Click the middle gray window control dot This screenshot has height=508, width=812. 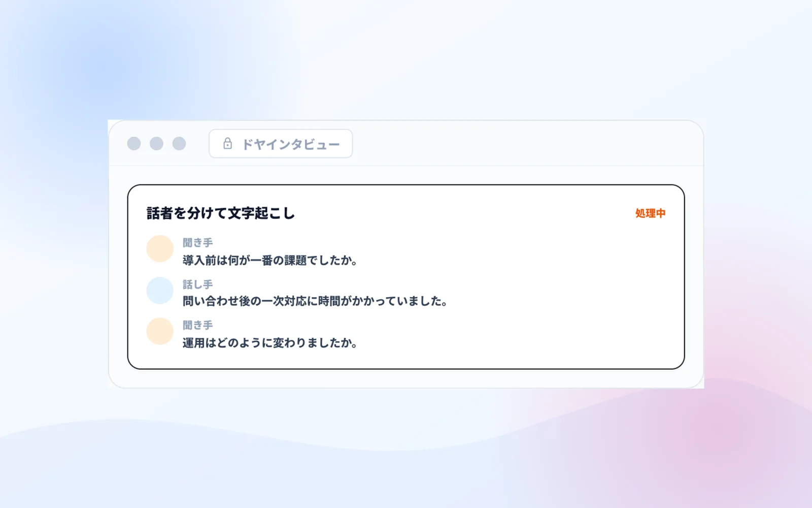pyautogui.click(x=156, y=144)
